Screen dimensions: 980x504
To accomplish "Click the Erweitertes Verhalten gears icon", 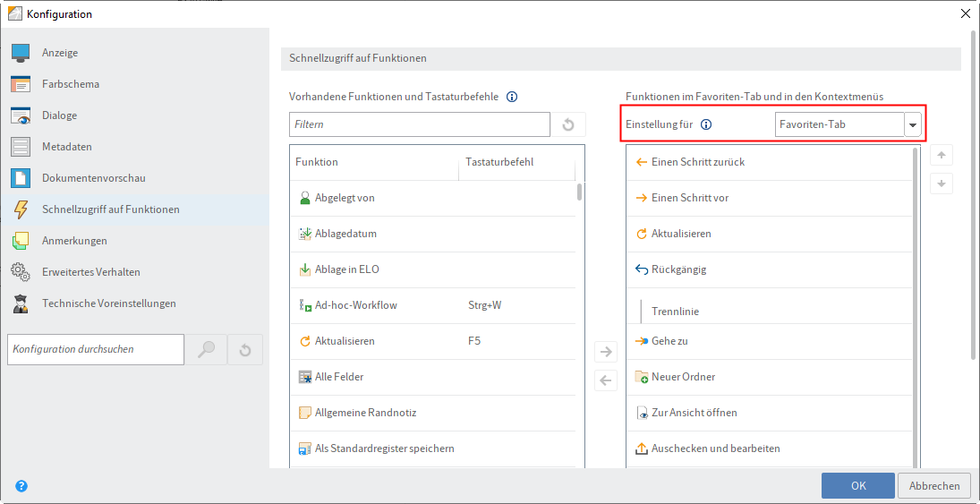I will 21,272.
